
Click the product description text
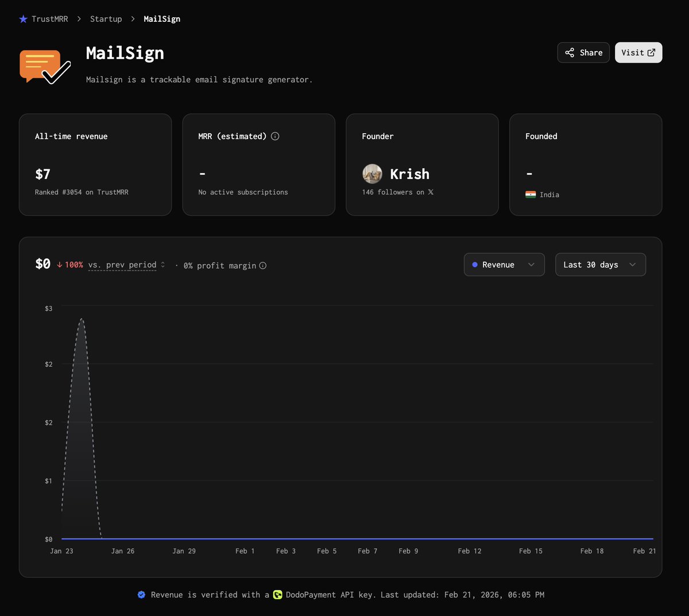199,80
